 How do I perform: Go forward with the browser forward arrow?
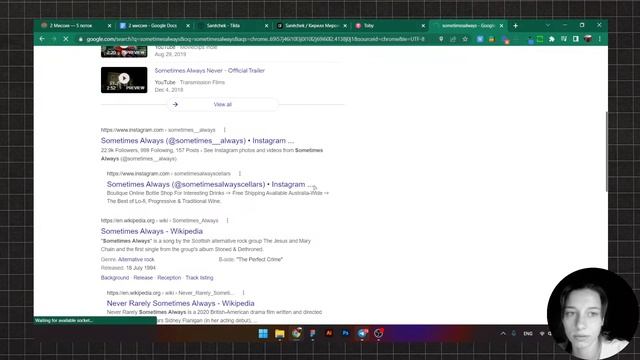point(54,39)
